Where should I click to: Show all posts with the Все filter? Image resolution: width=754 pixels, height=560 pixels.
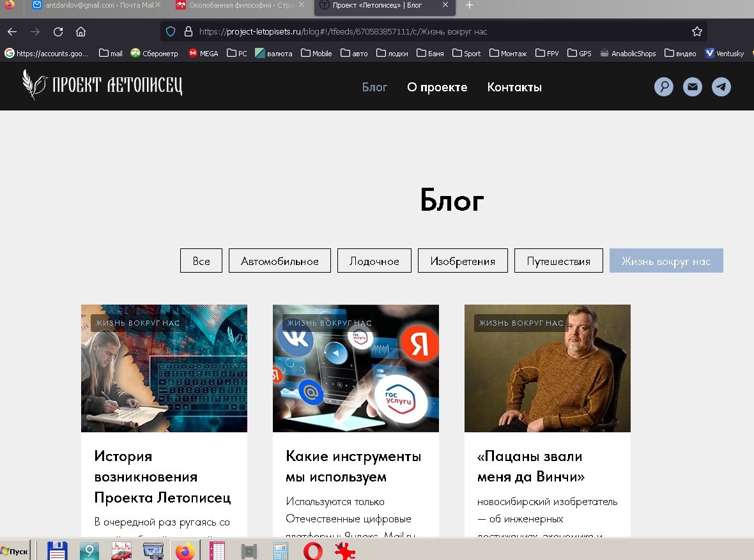point(201,261)
